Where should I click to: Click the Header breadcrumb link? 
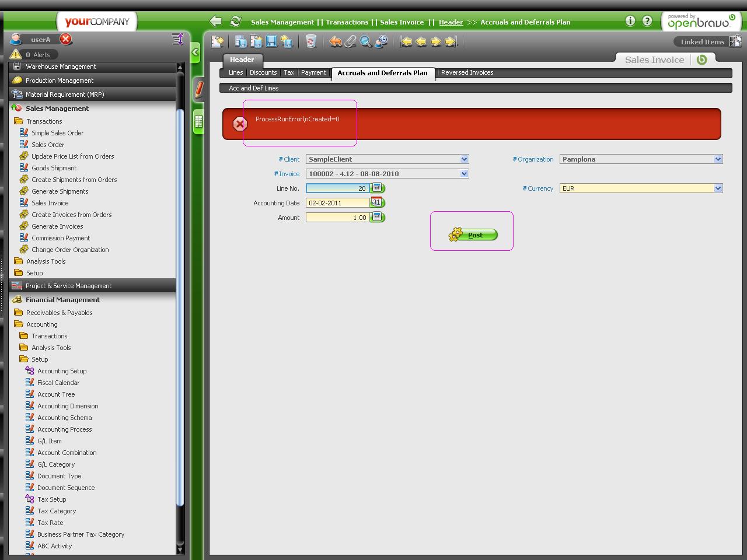click(x=451, y=22)
